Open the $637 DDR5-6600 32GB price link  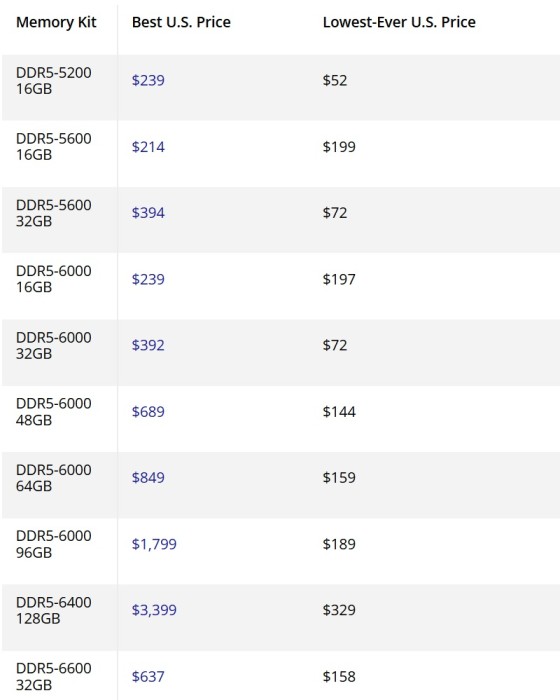[148, 676]
